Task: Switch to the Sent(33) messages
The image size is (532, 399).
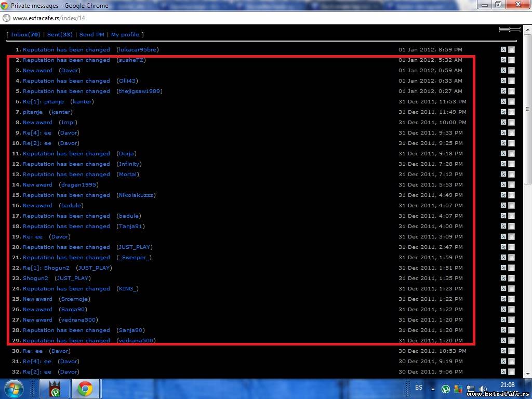Action: [x=60, y=35]
